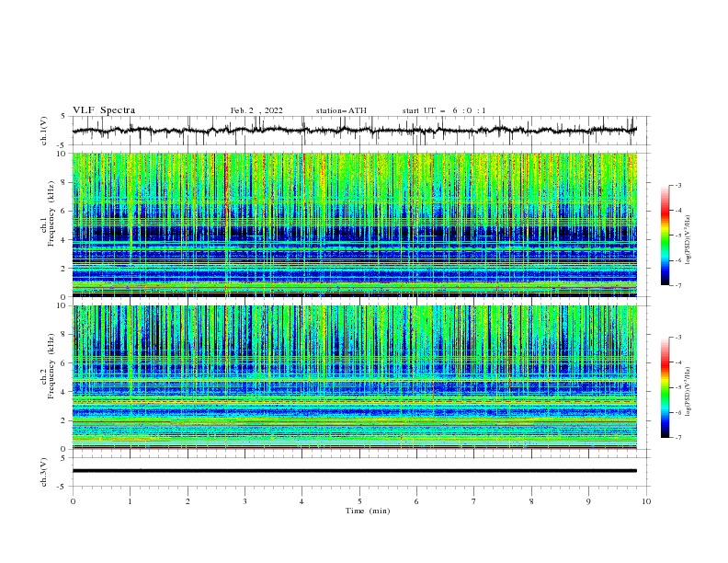Click the ch.2 "Frequency (kHz)" axis label
The image size is (728, 563).
pos(51,365)
